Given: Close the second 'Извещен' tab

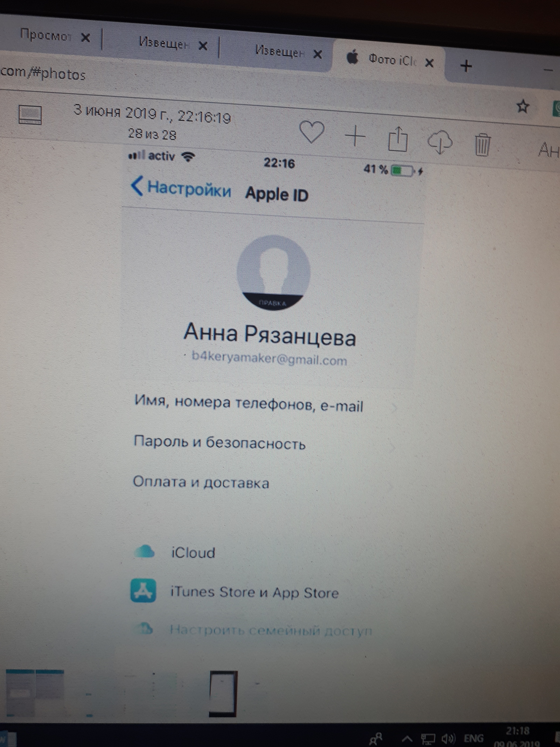Looking at the screenshot, I should 317,55.
